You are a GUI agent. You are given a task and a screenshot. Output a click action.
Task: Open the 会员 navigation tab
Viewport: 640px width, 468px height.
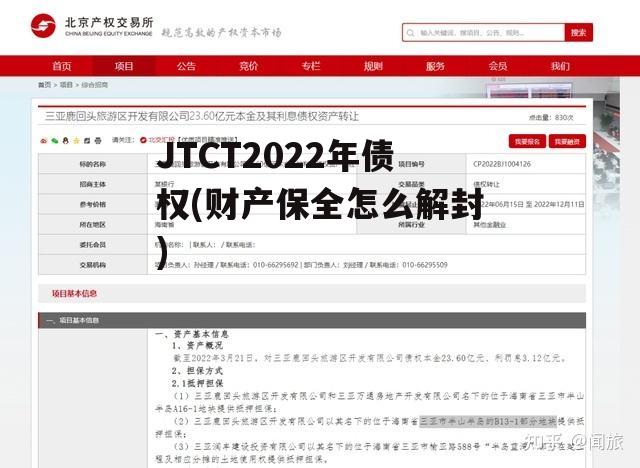[x=497, y=66]
